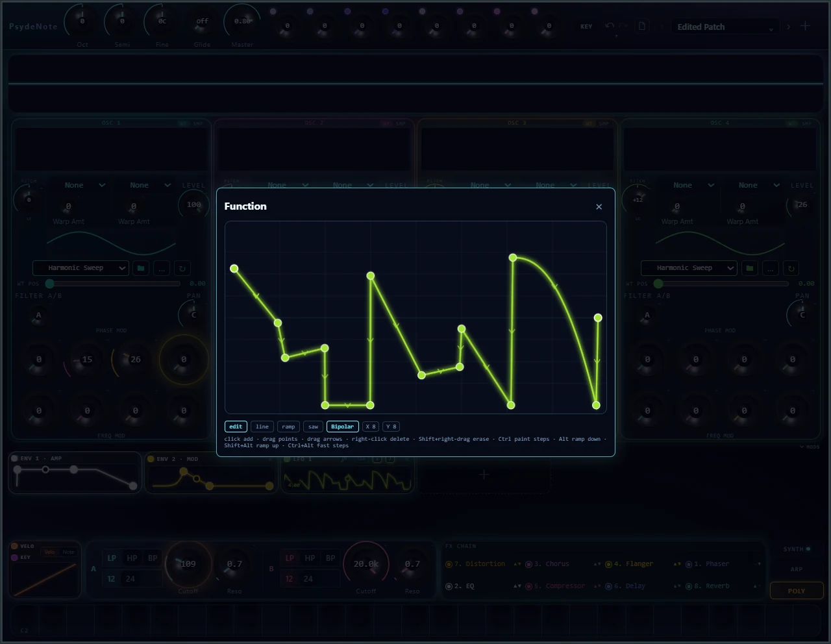The image size is (831, 644).
Task: Switch OSC 1 to SMP mode
Action: pyautogui.click(x=198, y=123)
